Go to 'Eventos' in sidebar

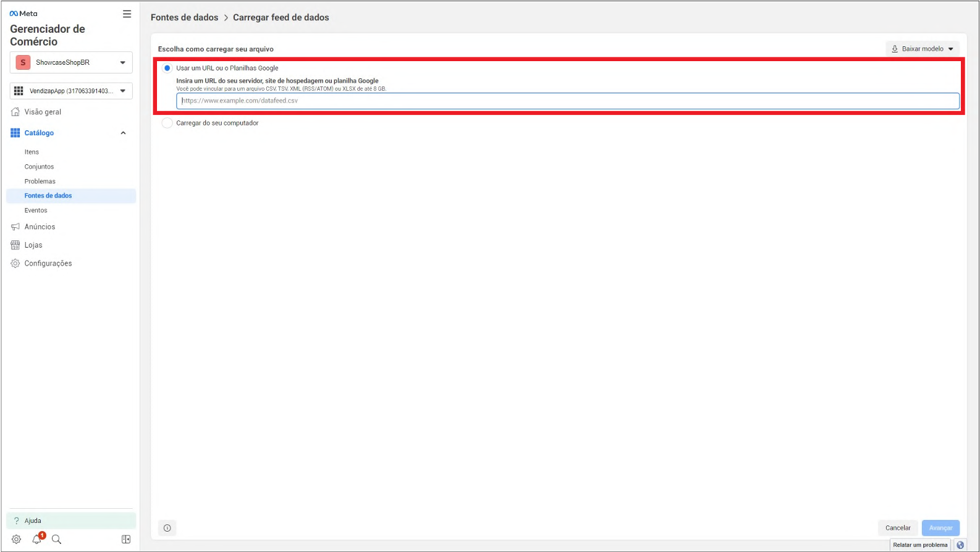(x=36, y=211)
